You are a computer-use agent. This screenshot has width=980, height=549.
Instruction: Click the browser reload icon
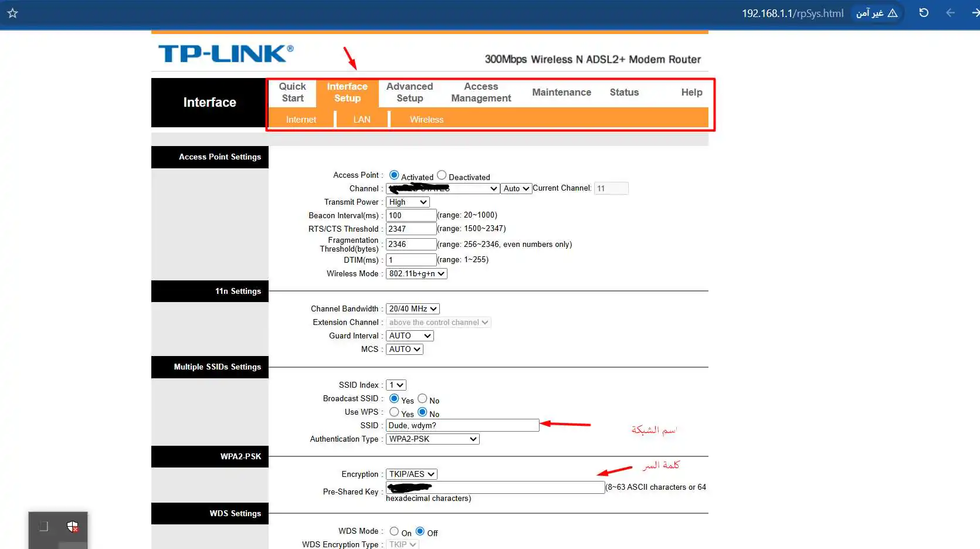click(x=924, y=13)
